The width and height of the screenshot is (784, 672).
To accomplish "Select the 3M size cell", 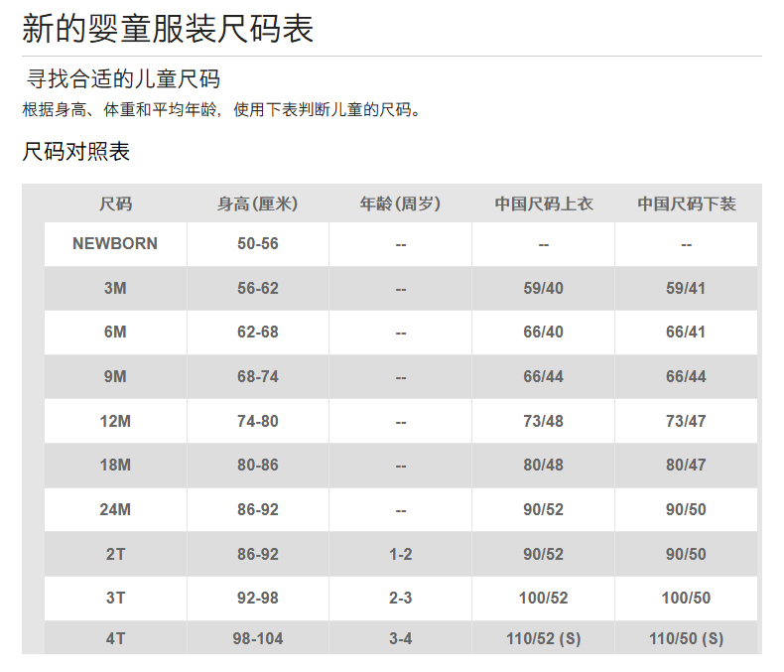I will (115, 288).
